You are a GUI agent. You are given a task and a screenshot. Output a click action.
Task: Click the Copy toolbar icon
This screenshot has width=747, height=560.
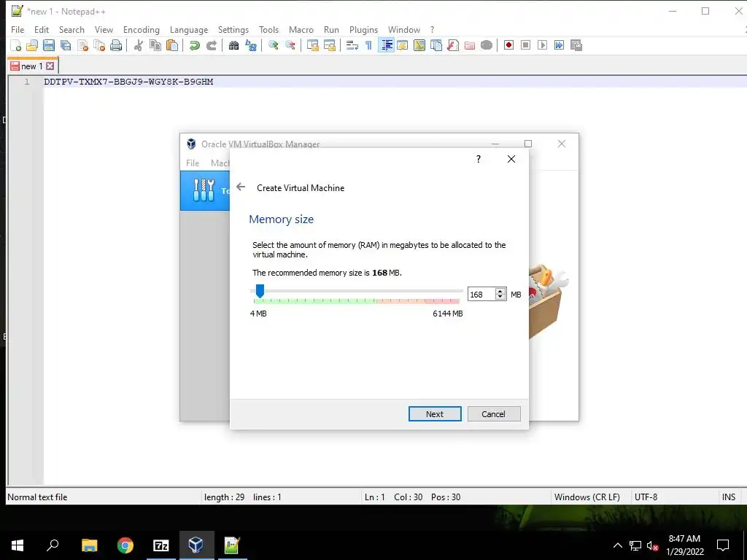click(x=155, y=45)
